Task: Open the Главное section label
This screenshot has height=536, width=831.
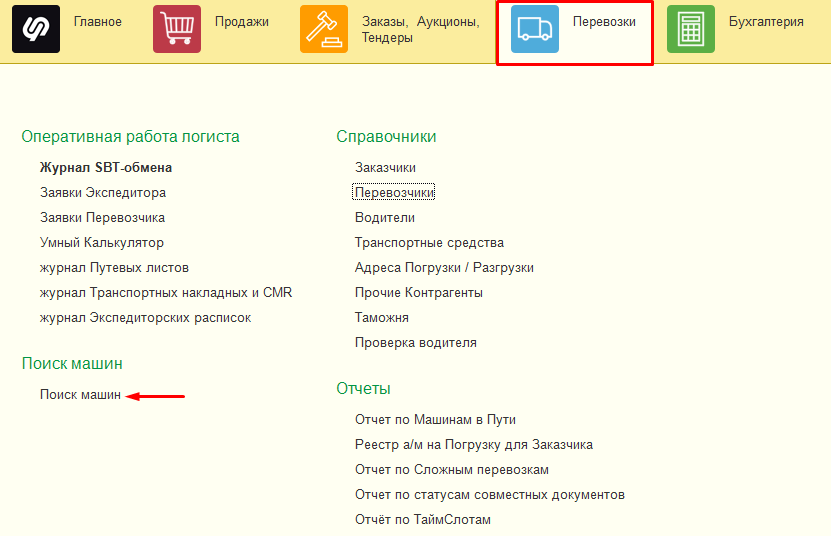Action: (x=98, y=22)
